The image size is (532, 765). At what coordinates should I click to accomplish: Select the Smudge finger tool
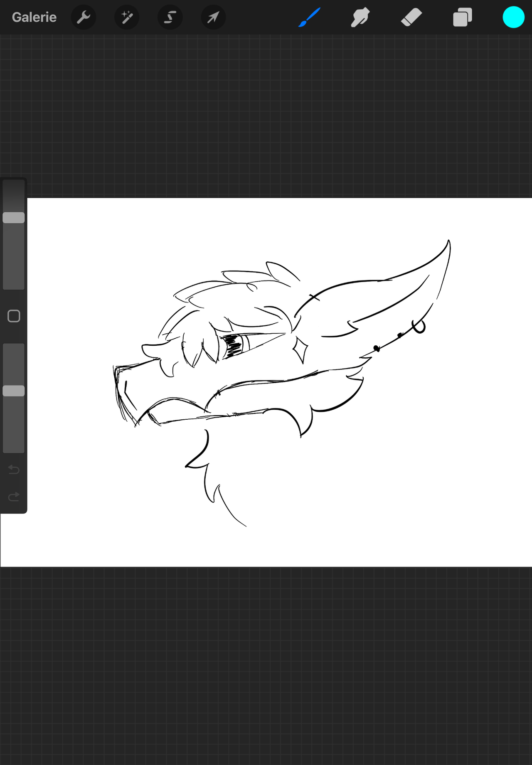[360, 17]
